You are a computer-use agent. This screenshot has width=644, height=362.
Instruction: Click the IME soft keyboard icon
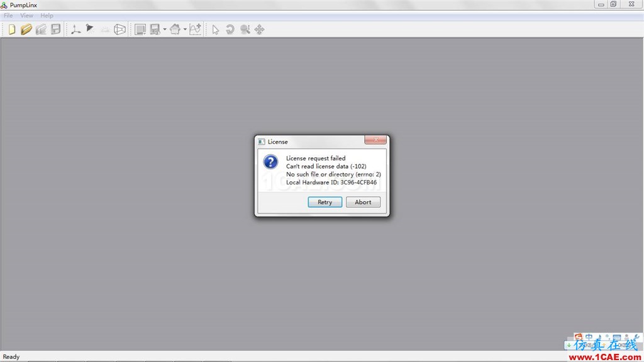(617, 337)
